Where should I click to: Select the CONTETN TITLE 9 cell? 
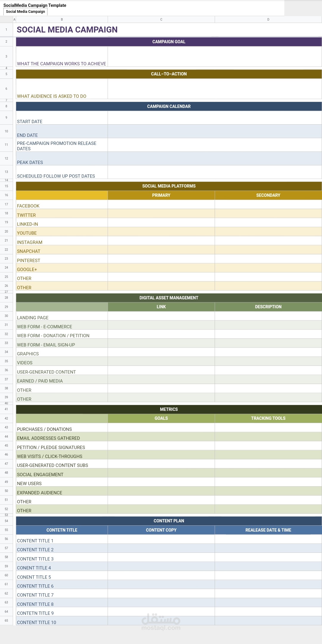click(62, 612)
